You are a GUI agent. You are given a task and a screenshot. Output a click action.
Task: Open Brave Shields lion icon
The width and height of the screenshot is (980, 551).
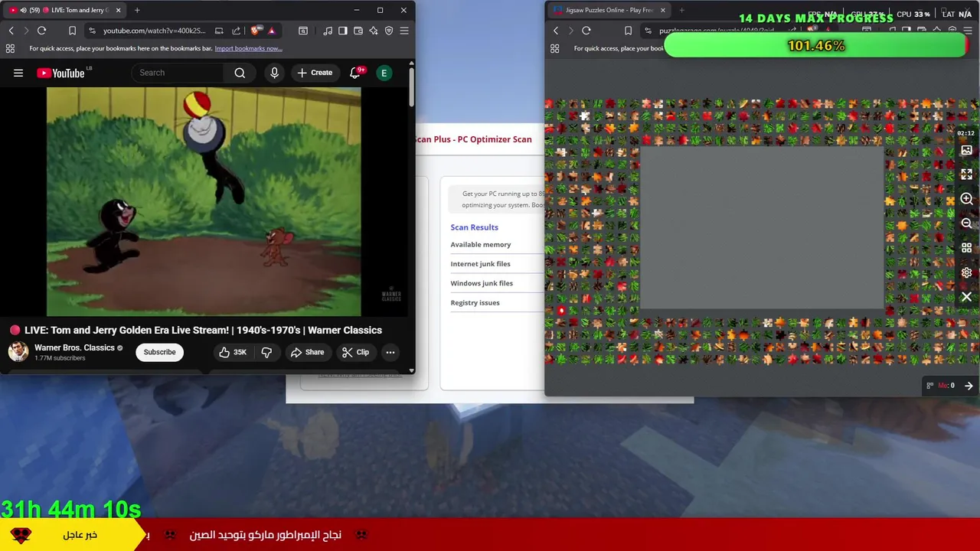coord(255,31)
